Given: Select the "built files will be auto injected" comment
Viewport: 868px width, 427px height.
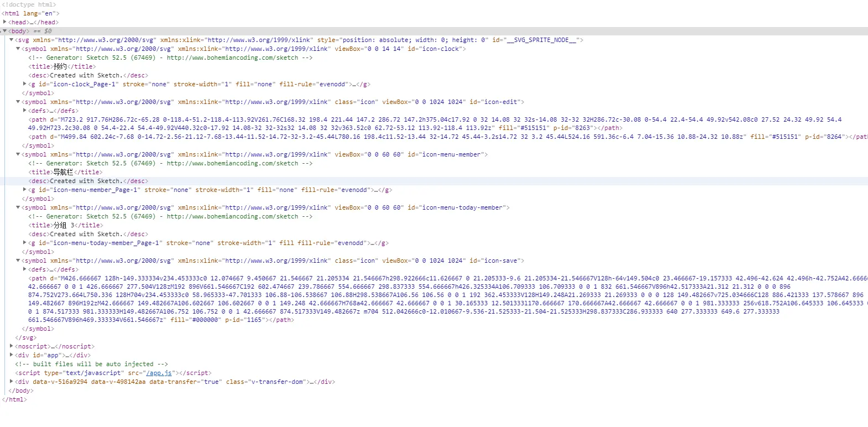Looking at the screenshot, I should (x=92, y=364).
